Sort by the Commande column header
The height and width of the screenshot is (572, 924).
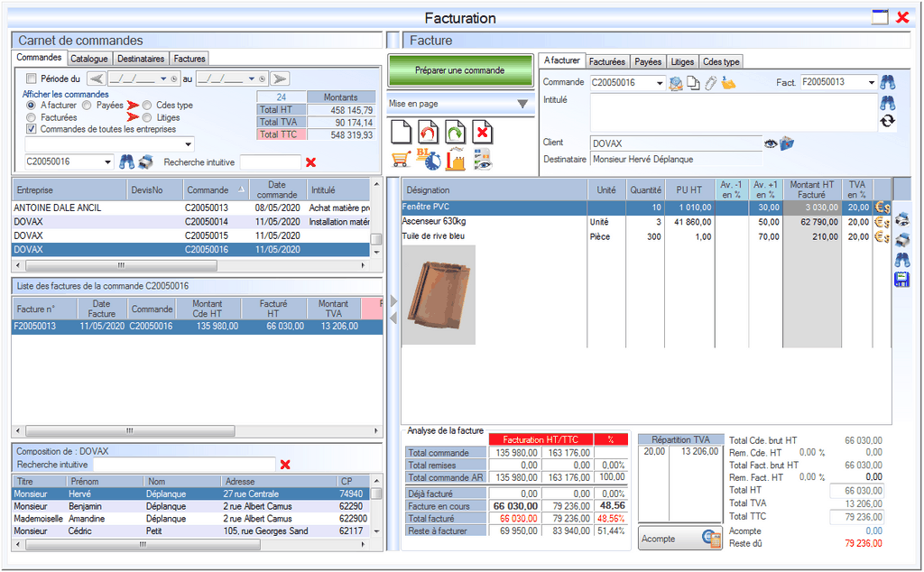pyautogui.click(x=216, y=189)
